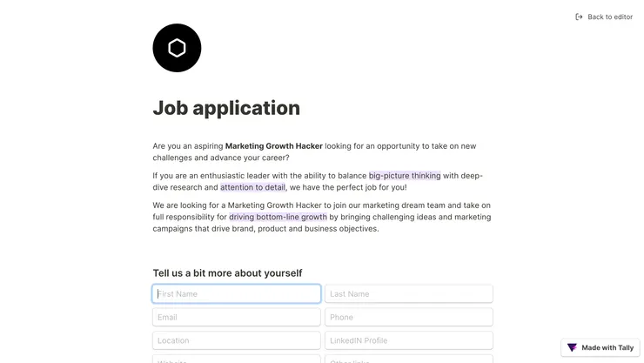Click the Phone input field
The height and width of the screenshot is (363, 644).
point(408,318)
